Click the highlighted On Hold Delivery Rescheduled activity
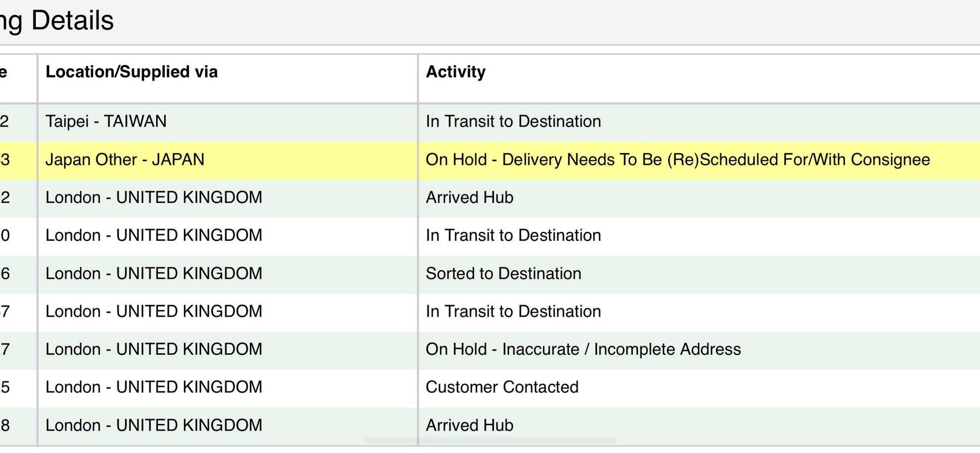The height and width of the screenshot is (453, 980). (x=677, y=160)
